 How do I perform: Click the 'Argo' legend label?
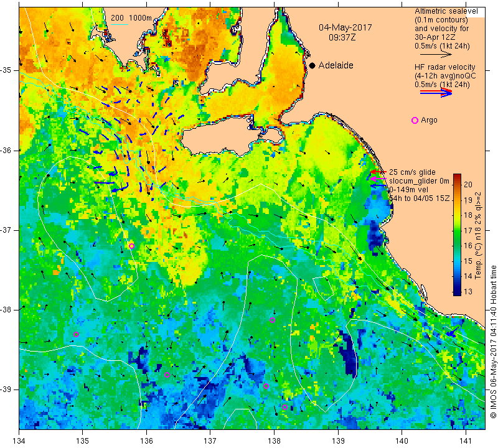point(429,120)
